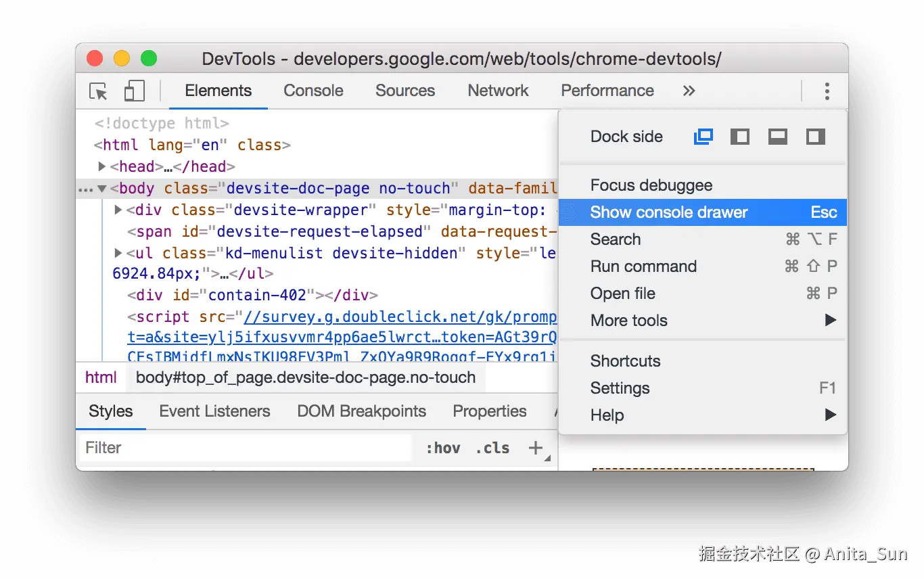Open the More tools submenu
Image resolution: width=924 pixels, height=579 pixels.
(x=703, y=321)
